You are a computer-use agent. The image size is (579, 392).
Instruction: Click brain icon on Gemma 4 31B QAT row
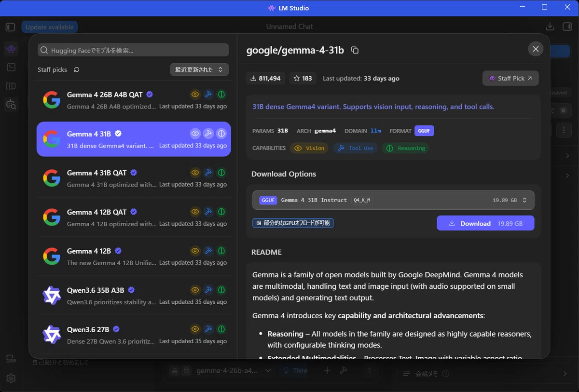click(221, 173)
